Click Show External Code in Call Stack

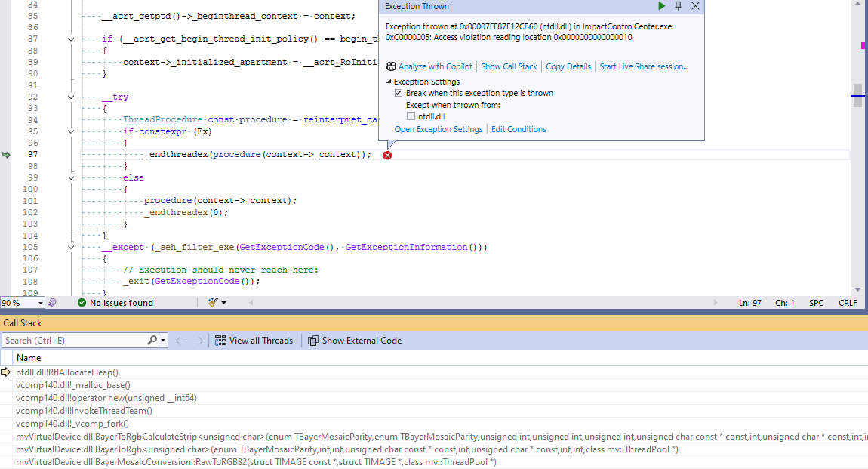coord(354,341)
